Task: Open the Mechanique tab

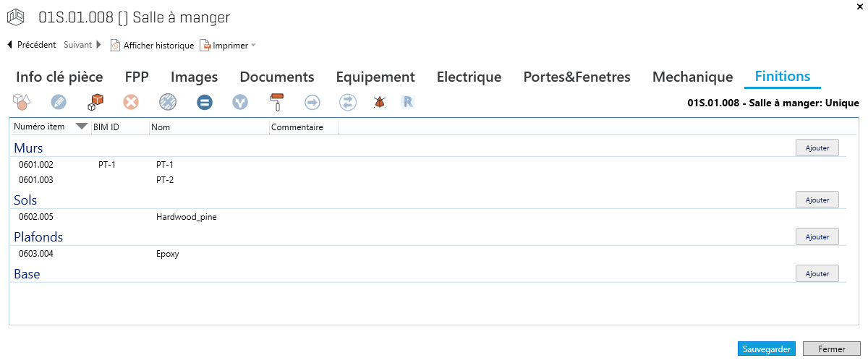Action: pyautogui.click(x=692, y=77)
